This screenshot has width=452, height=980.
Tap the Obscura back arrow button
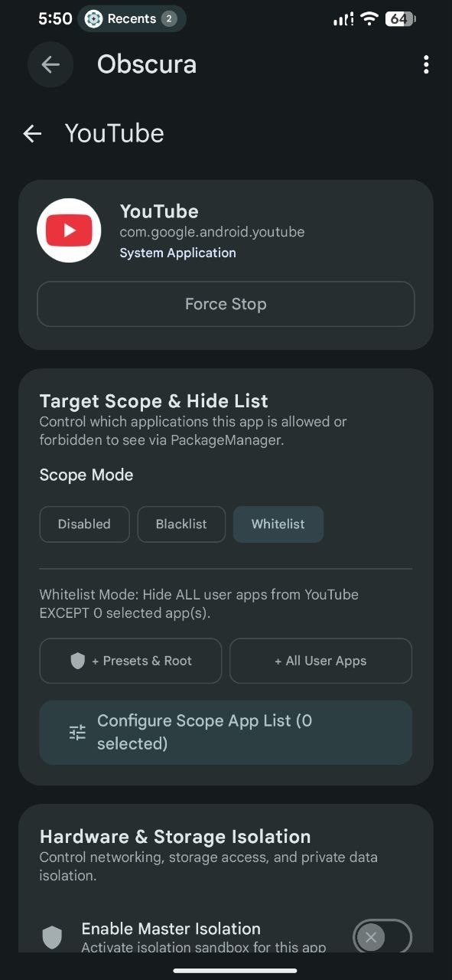(x=50, y=65)
